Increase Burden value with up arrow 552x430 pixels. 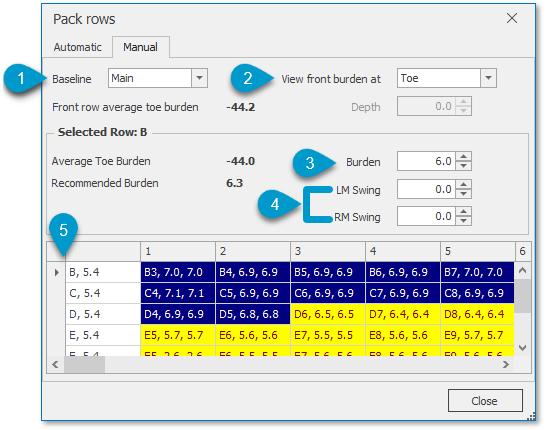pos(464,157)
